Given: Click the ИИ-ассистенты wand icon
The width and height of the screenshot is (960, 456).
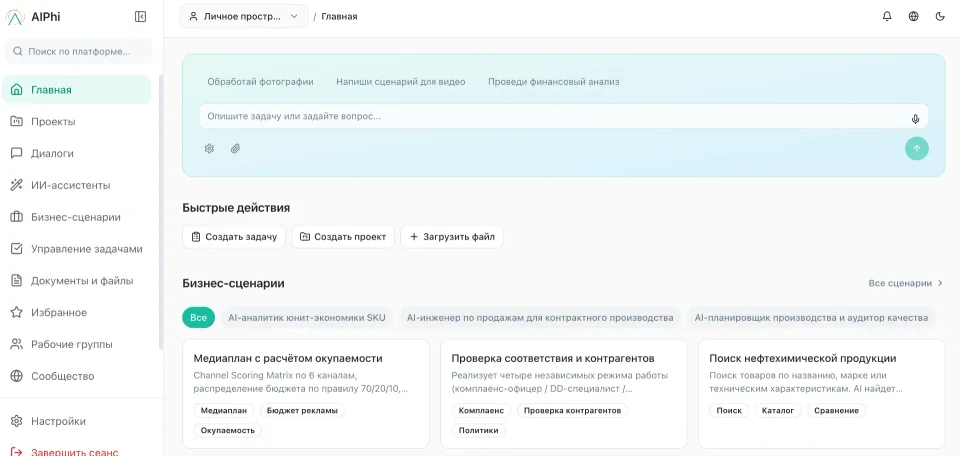Looking at the screenshot, I should 17,185.
